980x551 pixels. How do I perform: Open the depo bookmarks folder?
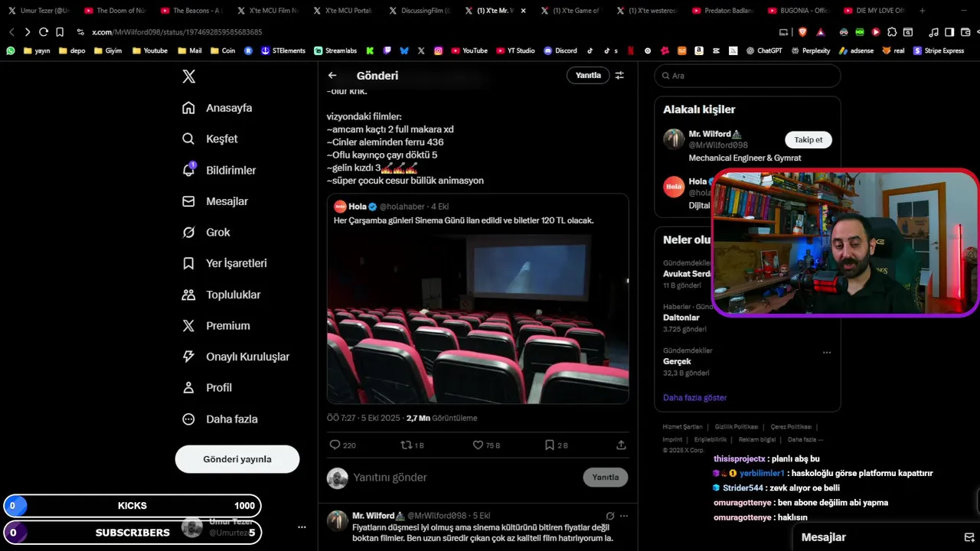click(x=71, y=51)
